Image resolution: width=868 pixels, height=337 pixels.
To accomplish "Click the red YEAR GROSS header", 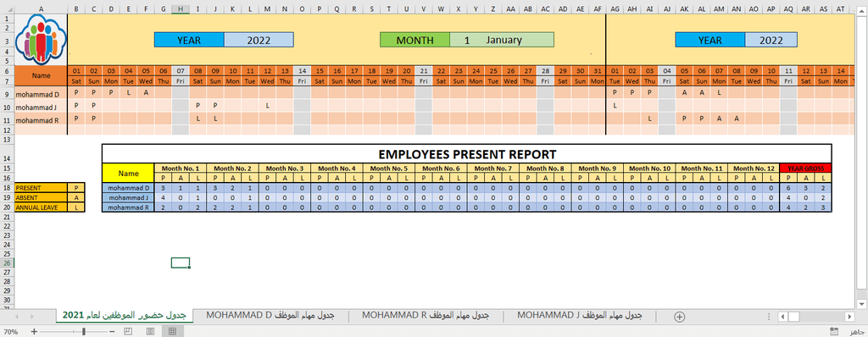I will (x=805, y=168).
